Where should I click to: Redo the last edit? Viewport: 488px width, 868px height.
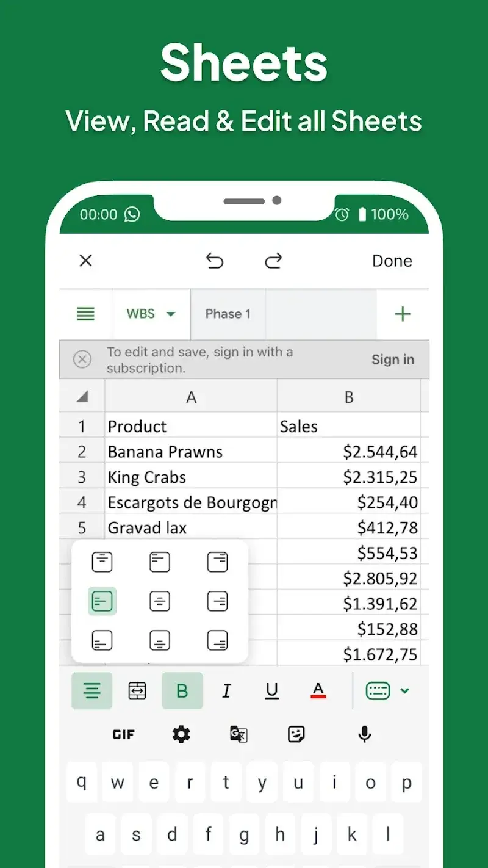click(273, 261)
